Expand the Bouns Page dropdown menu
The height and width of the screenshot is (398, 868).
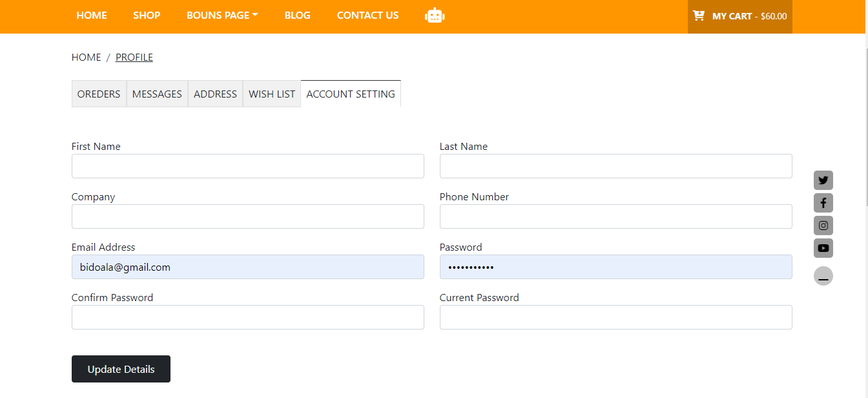(222, 16)
